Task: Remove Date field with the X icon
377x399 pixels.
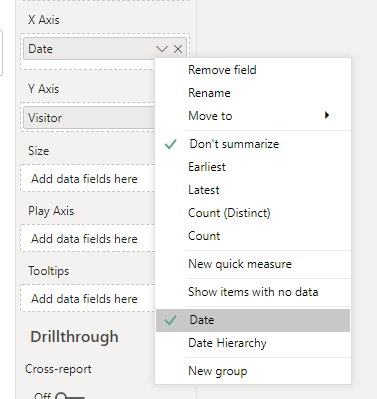Action: 178,49
